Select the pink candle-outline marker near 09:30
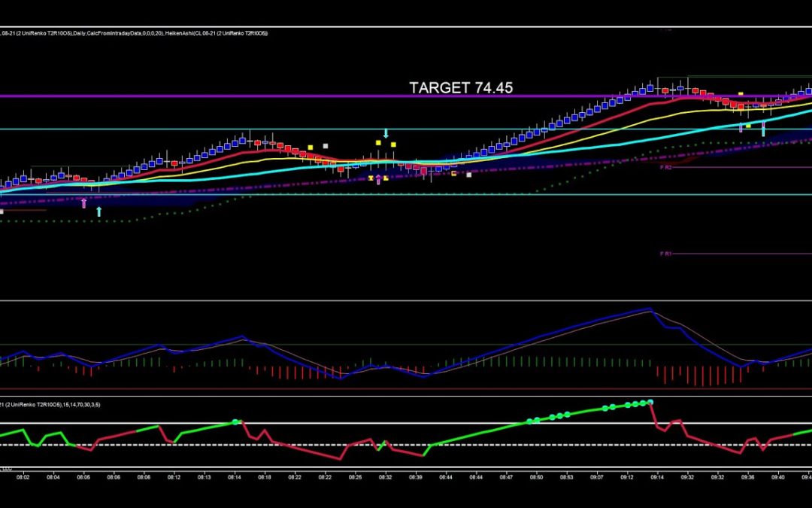 (741, 127)
